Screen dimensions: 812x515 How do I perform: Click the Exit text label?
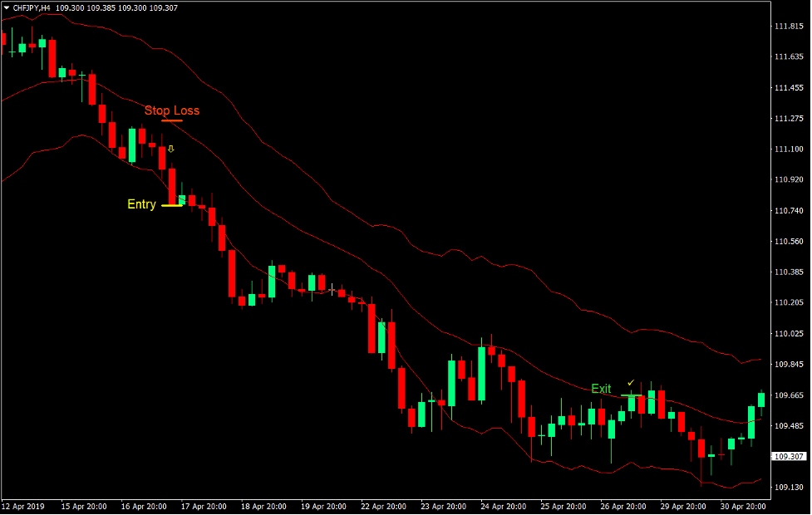[x=601, y=389]
